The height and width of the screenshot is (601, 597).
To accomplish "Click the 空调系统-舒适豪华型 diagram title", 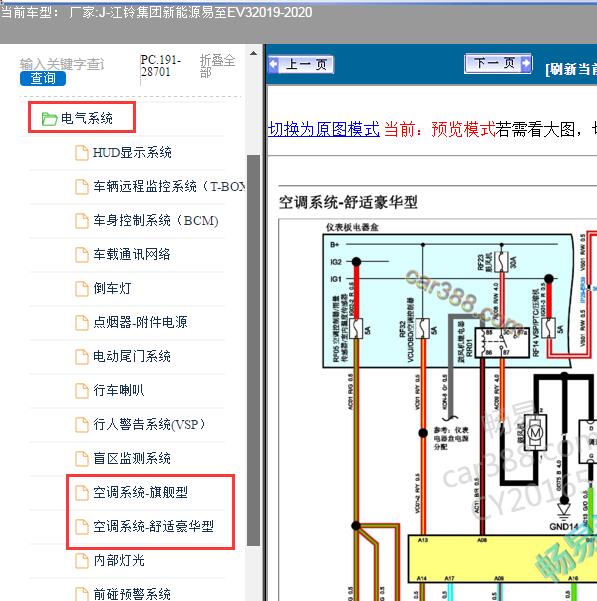I will 348,202.
